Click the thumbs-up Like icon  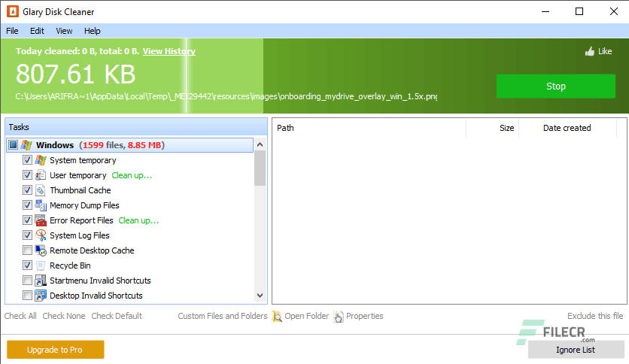coord(589,51)
